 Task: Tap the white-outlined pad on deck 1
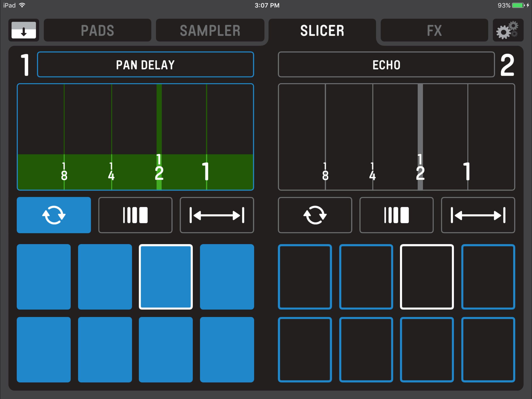[166, 277]
